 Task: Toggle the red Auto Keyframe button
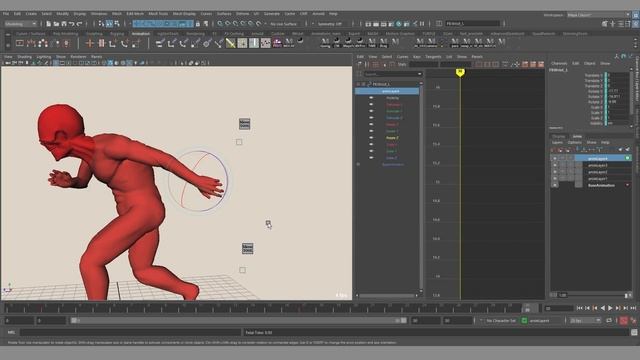pos(624,321)
